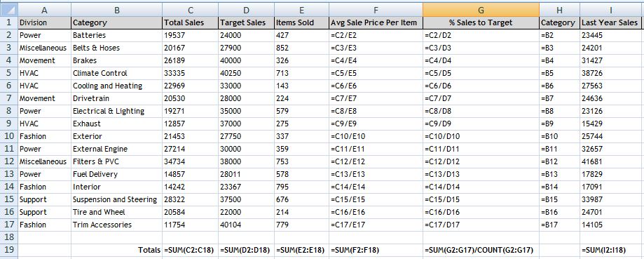
Task: Select last year sales value 14105
Action: coord(612,225)
